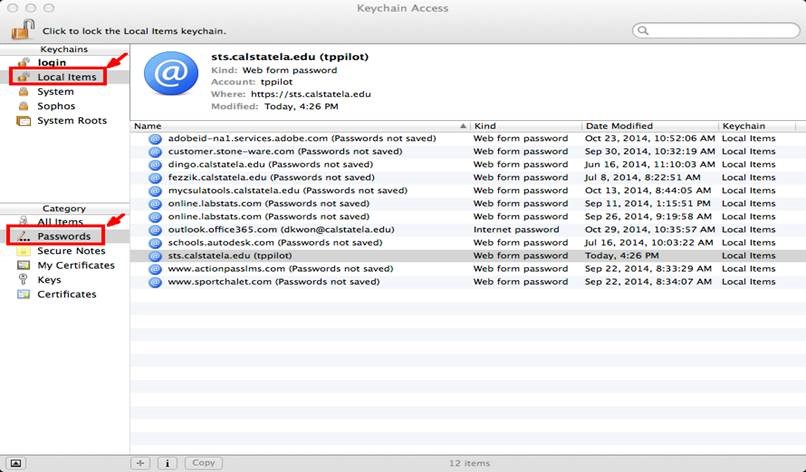Select the sts.calstatela.edu (tppilot) row
The height and width of the screenshot is (472, 806).
click(468, 256)
